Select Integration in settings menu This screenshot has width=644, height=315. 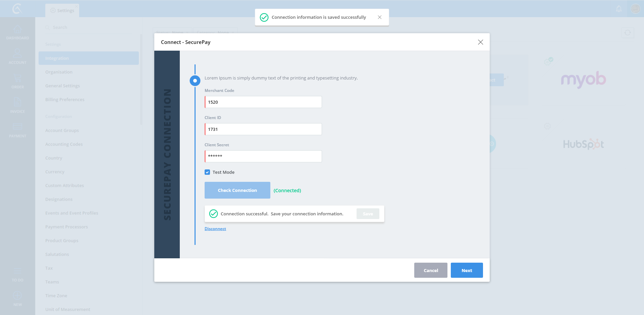click(x=89, y=58)
